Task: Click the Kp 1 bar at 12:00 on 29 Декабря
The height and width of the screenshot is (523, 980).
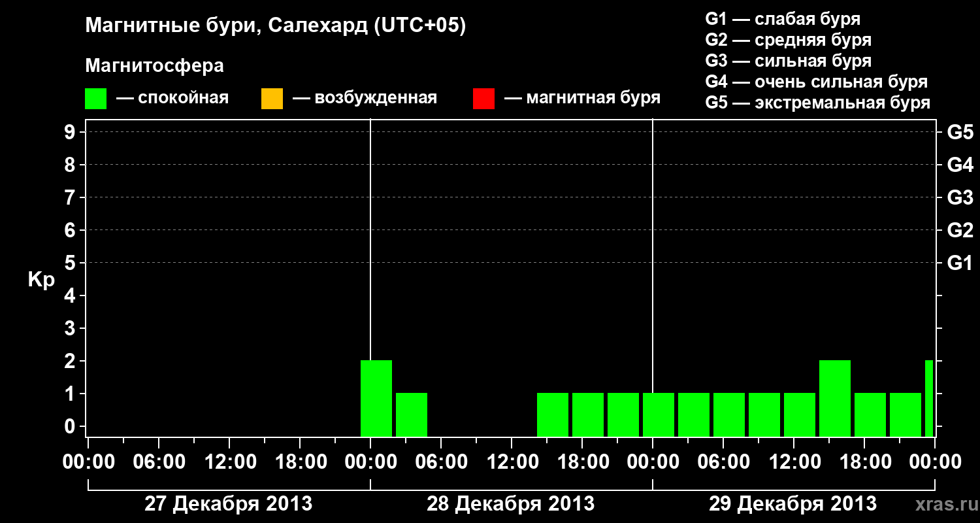Action: tap(800, 414)
